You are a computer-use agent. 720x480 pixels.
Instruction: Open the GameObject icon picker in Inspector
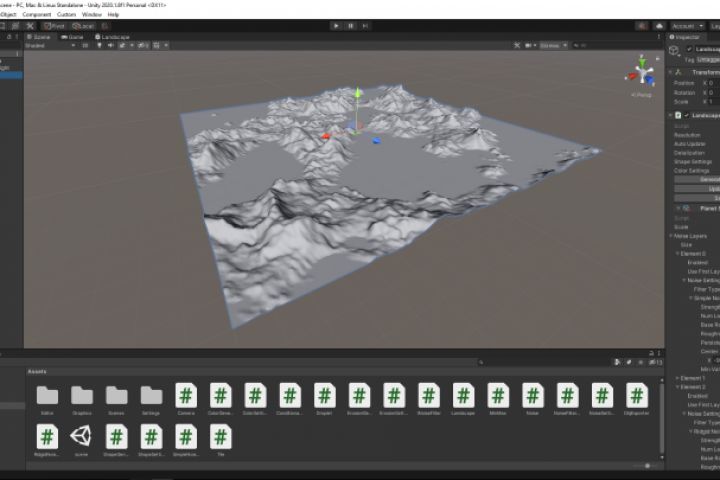pos(674,51)
